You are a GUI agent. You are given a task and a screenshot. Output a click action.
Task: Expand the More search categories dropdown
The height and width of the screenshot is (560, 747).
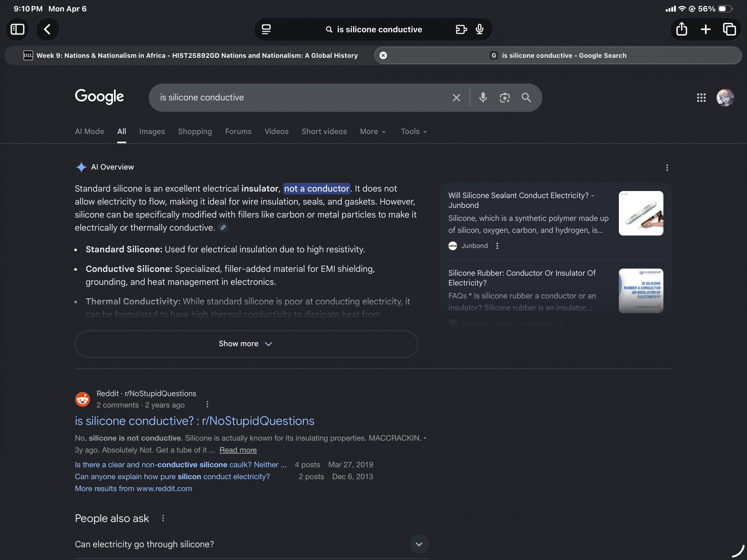tap(372, 131)
